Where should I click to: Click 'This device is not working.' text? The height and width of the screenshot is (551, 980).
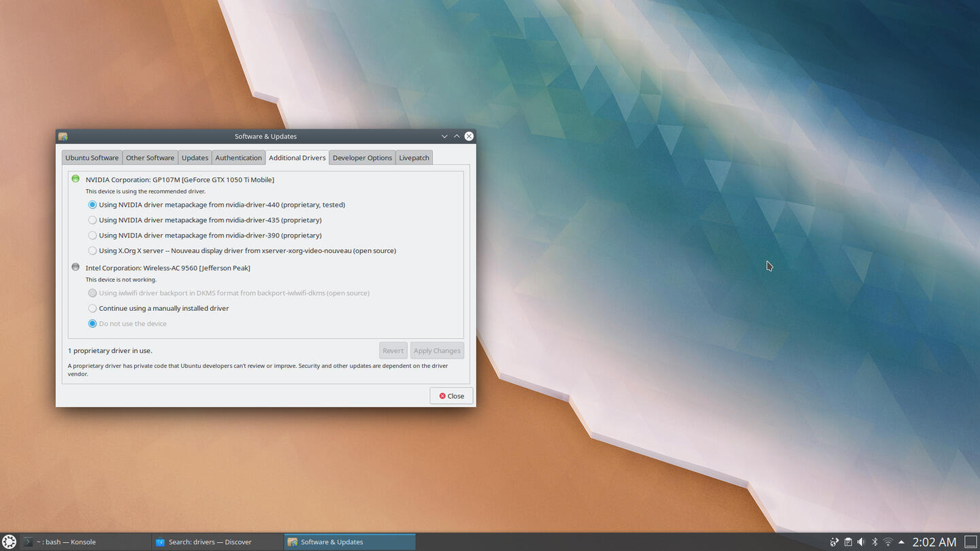[x=121, y=280]
